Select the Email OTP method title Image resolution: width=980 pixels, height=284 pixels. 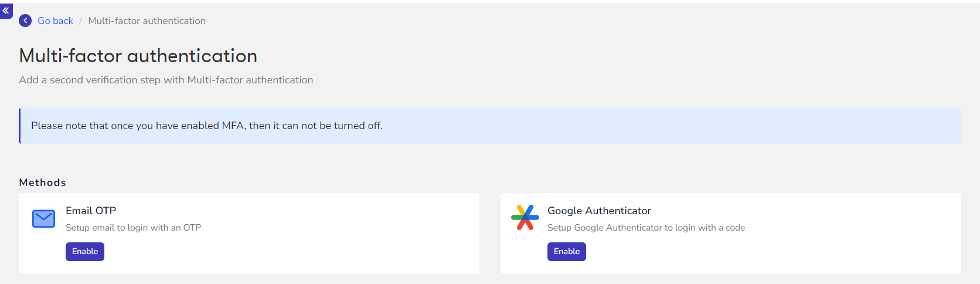[91, 211]
